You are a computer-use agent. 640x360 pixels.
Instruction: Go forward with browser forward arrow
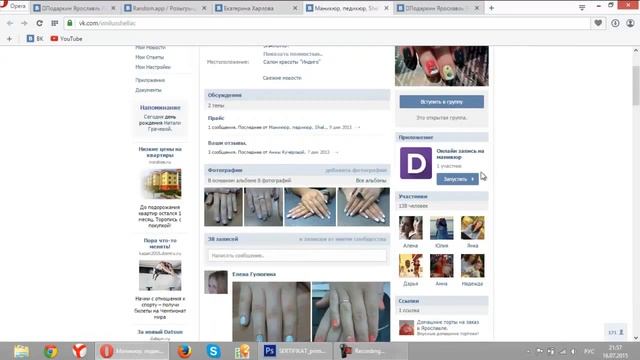click(x=24, y=23)
